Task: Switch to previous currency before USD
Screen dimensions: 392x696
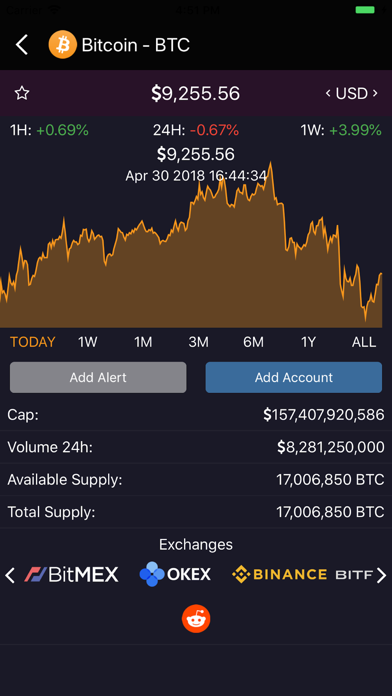Action: tap(328, 93)
